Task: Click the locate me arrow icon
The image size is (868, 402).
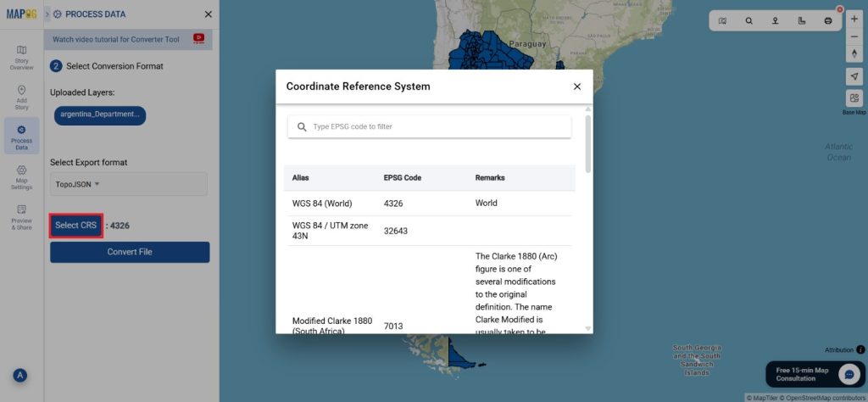Action: coord(854,76)
